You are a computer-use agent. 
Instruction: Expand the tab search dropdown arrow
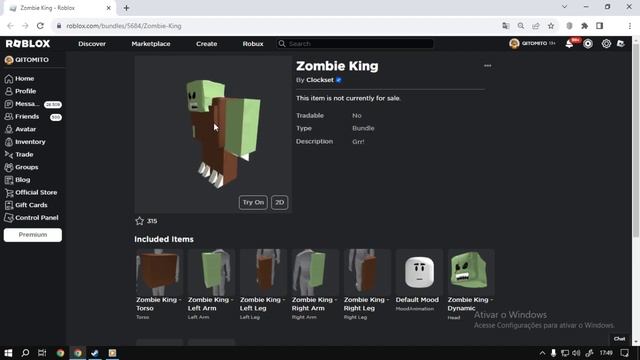564,7
